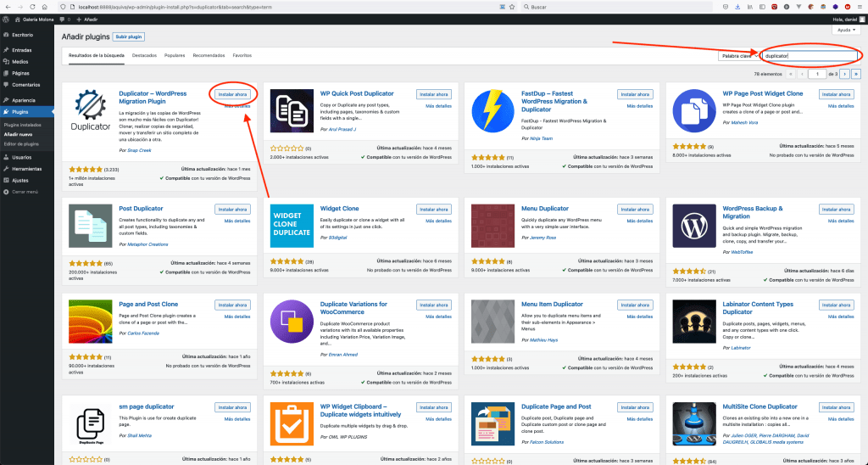Open Plugins instalados submenu link
Screen dimensions: 868x465
click(22, 125)
